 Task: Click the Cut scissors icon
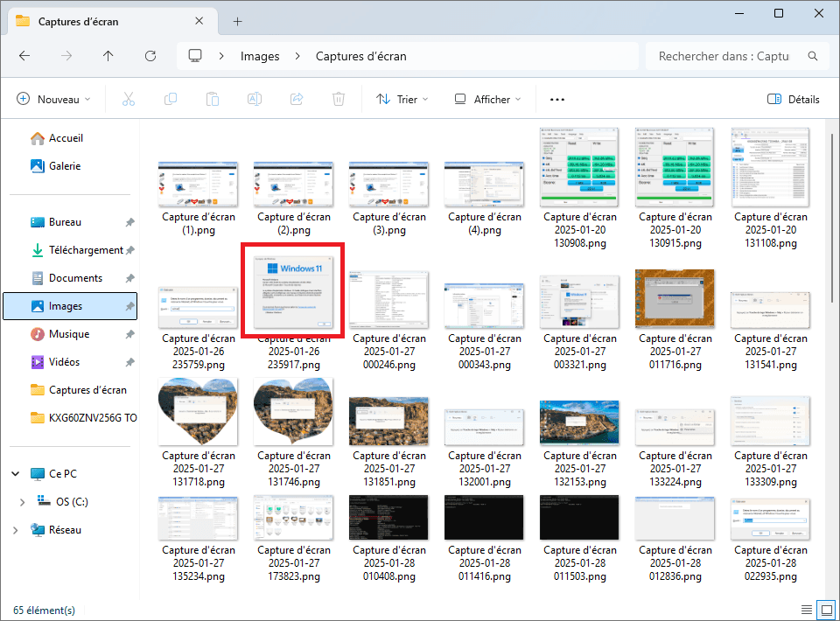(x=129, y=99)
